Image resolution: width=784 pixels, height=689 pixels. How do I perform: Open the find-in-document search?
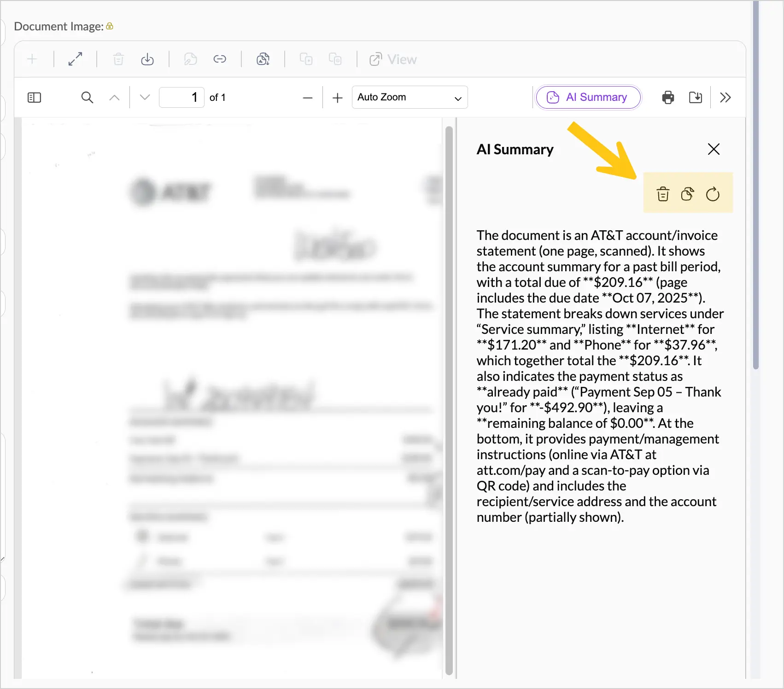tap(87, 98)
